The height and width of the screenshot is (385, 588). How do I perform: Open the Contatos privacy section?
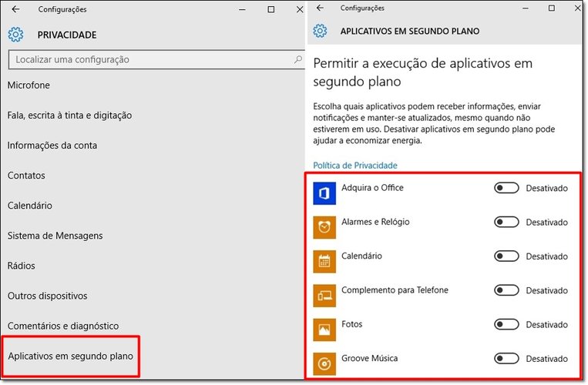[26, 176]
